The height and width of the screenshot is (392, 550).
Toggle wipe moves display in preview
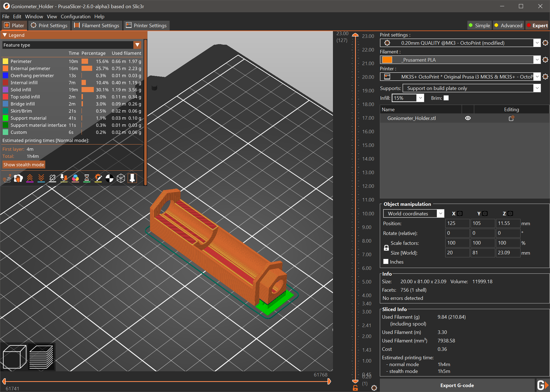(18, 178)
